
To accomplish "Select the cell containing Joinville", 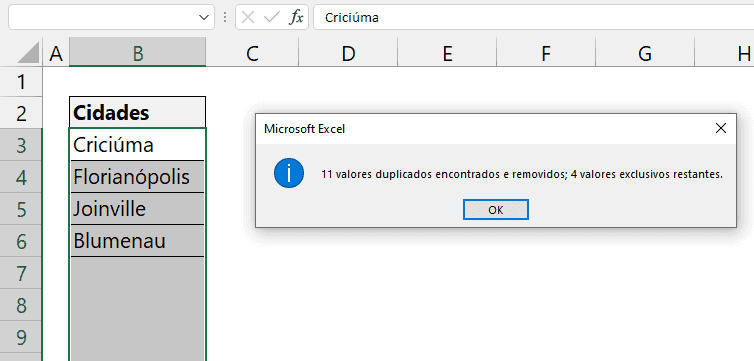I will pyautogui.click(x=138, y=209).
